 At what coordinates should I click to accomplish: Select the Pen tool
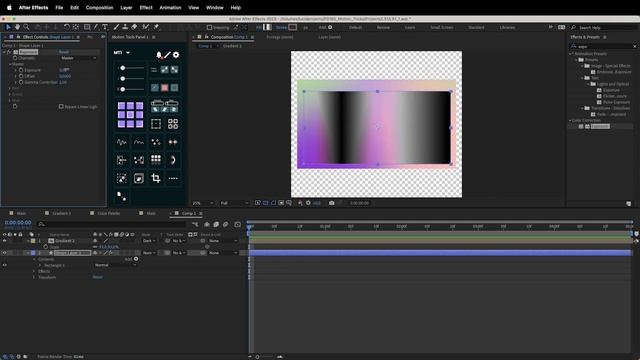coord(96,27)
